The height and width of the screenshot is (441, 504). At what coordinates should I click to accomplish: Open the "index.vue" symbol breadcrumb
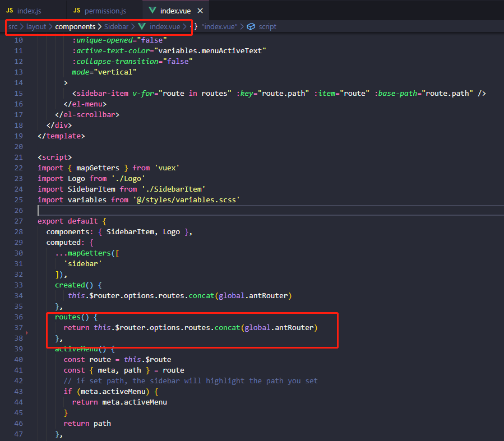(x=219, y=27)
